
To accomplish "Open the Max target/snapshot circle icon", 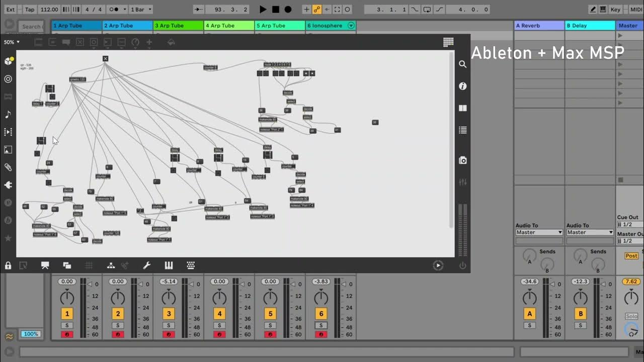I will 8,79.
